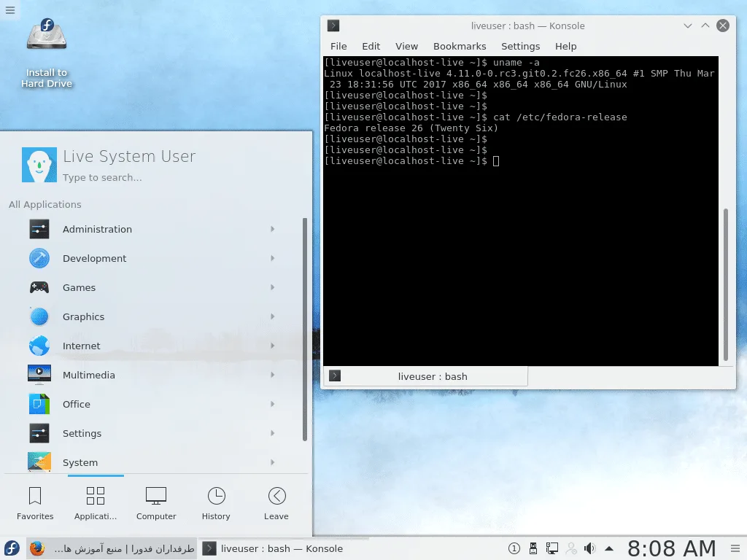747x560 pixels.
Task: Click the Administration category icon
Action: pos(39,229)
